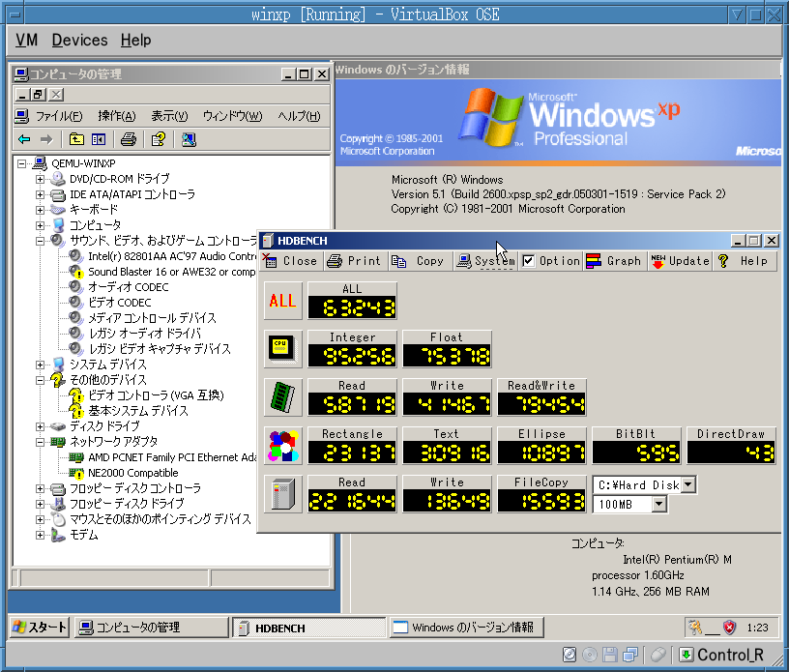Click Print in HDBENCH toolbar
The height and width of the screenshot is (672, 789).
pyautogui.click(x=355, y=261)
